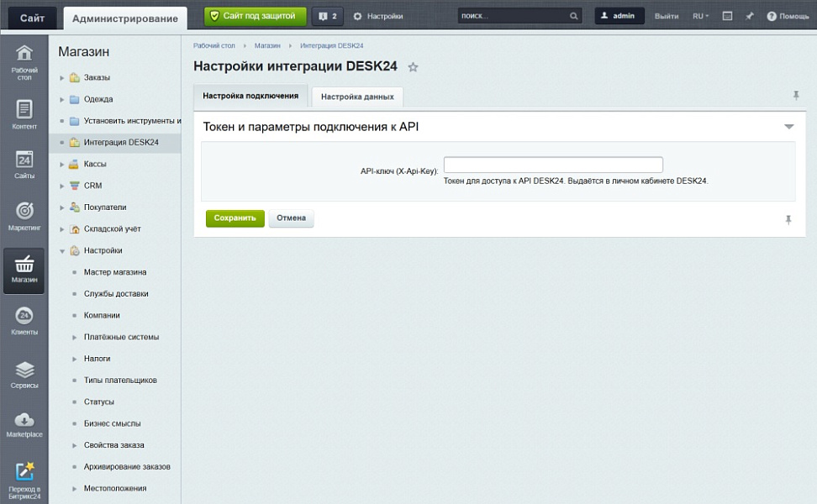
Task: Add page to favorites with star icon
Action: click(x=413, y=67)
